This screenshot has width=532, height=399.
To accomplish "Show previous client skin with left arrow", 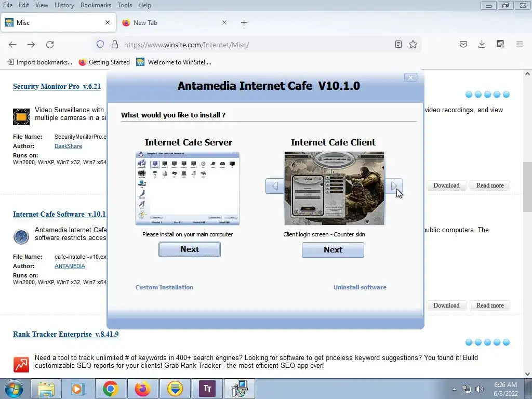I will coord(275,186).
